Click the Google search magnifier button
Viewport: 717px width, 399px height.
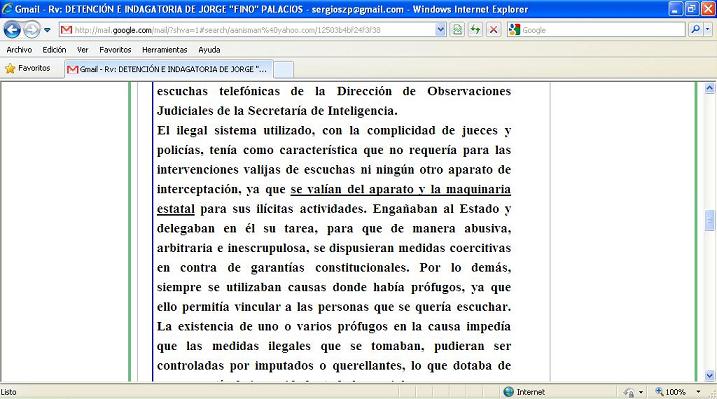pos(696,30)
